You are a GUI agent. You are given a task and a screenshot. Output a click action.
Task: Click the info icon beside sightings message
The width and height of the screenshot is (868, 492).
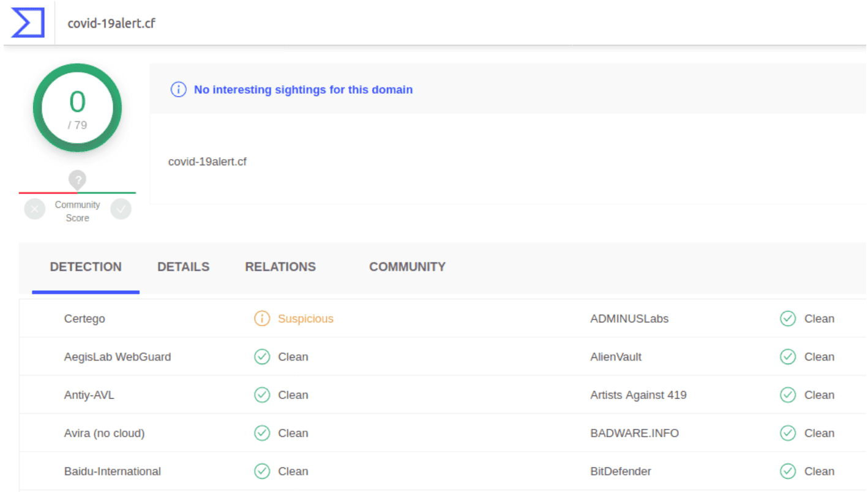point(178,90)
